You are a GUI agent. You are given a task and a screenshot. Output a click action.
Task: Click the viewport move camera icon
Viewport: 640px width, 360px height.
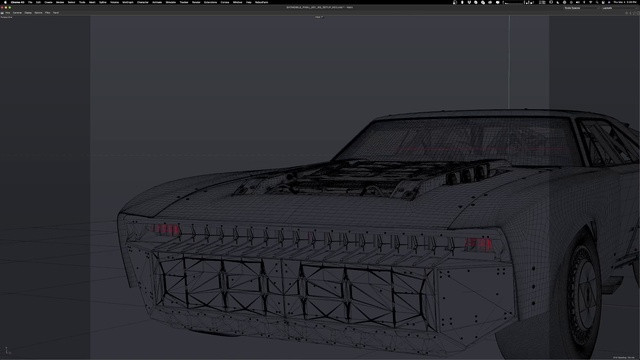point(627,13)
